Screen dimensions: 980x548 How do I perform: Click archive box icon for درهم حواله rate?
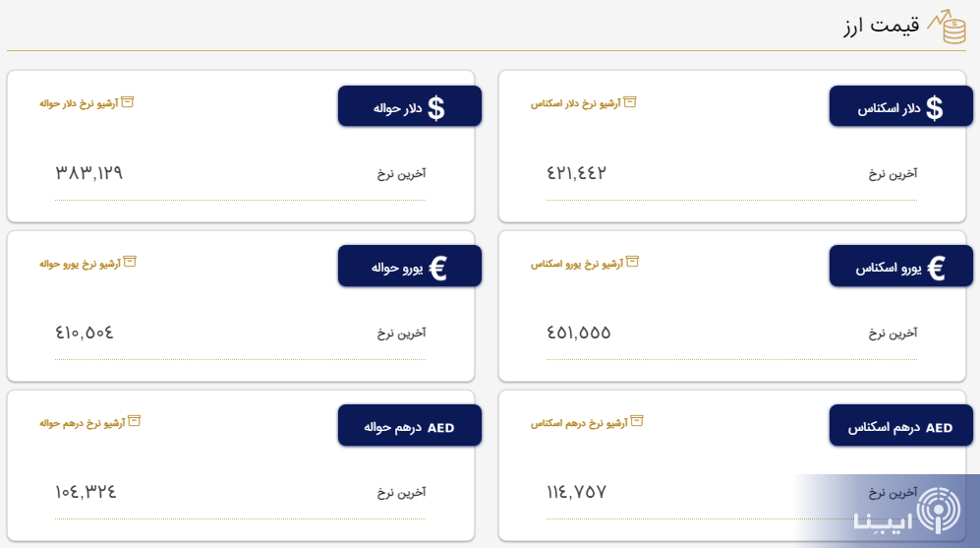(135, 420)
